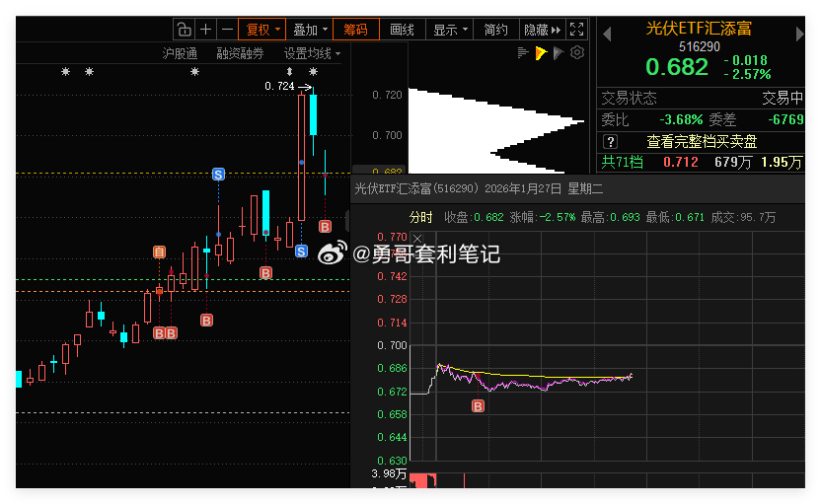This screenshot has height=504, width=821.
Task: Switch to 简约 simple view
Action: click(x=495, y=30)
